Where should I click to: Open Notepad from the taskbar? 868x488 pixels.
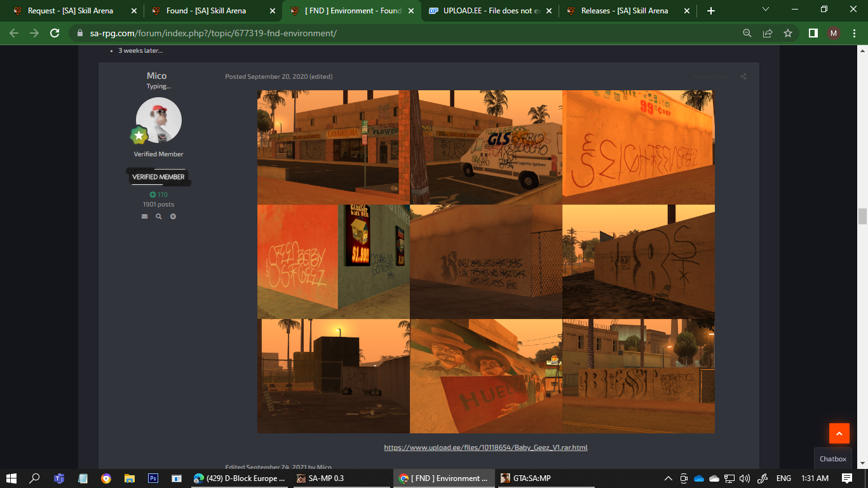83,478
